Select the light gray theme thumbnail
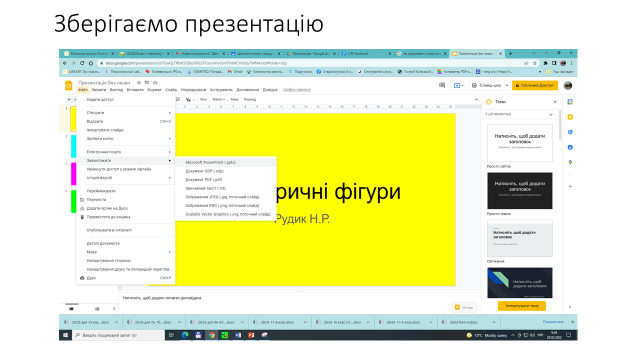 (x=520, y=238)
